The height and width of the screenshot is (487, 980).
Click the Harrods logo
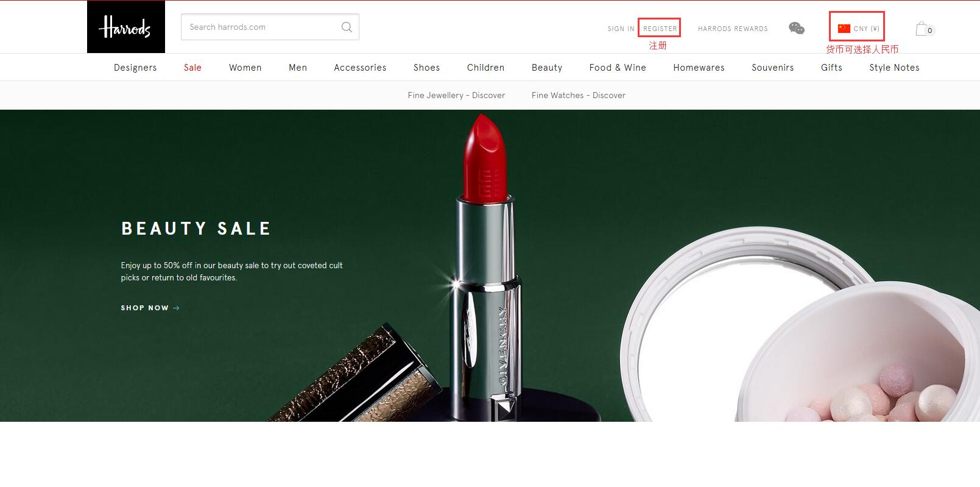(x=125, y=27)
